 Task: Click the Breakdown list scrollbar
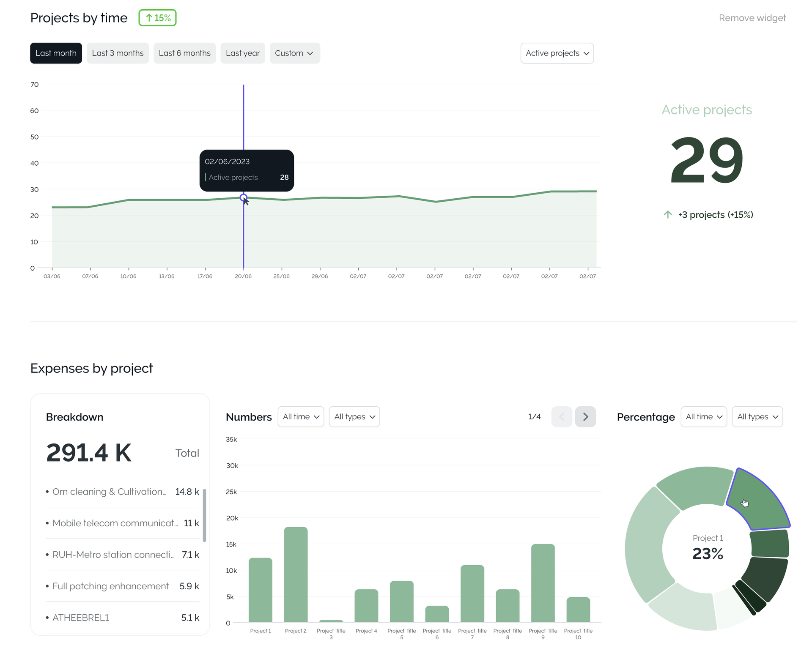coord(204,515)
